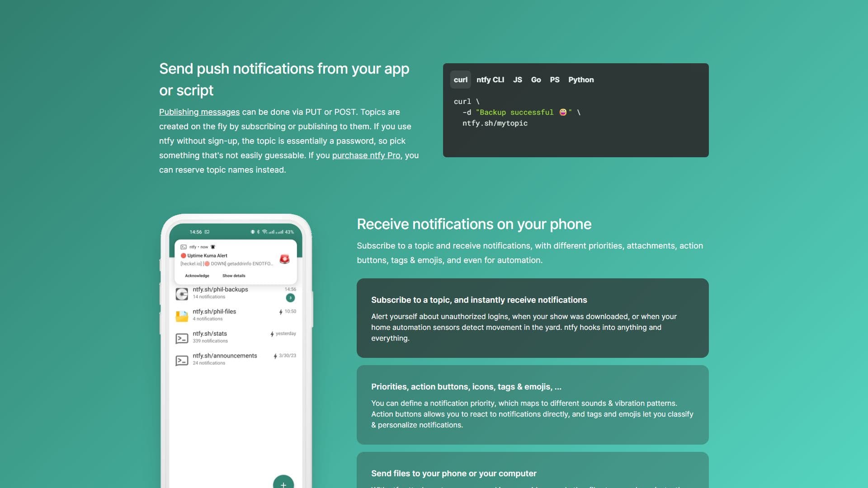Follow the purchase ntfy Pro link
Image resolution: width=868 pixels, height=488 pixels.
(x=366, y=155)
